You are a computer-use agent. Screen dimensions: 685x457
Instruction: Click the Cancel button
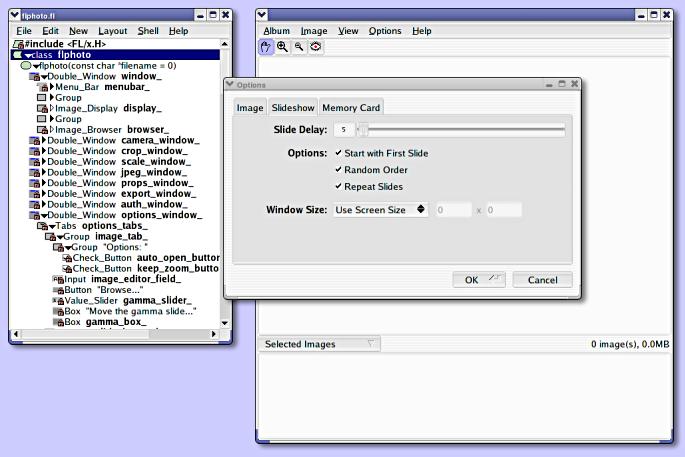pyautogui.click(x=542, y=280)
